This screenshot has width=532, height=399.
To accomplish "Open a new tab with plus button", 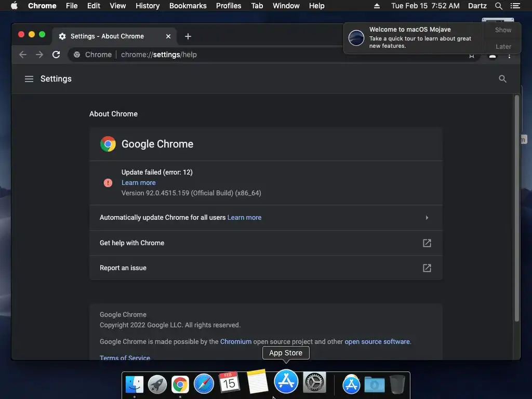I will pos(188,36).
